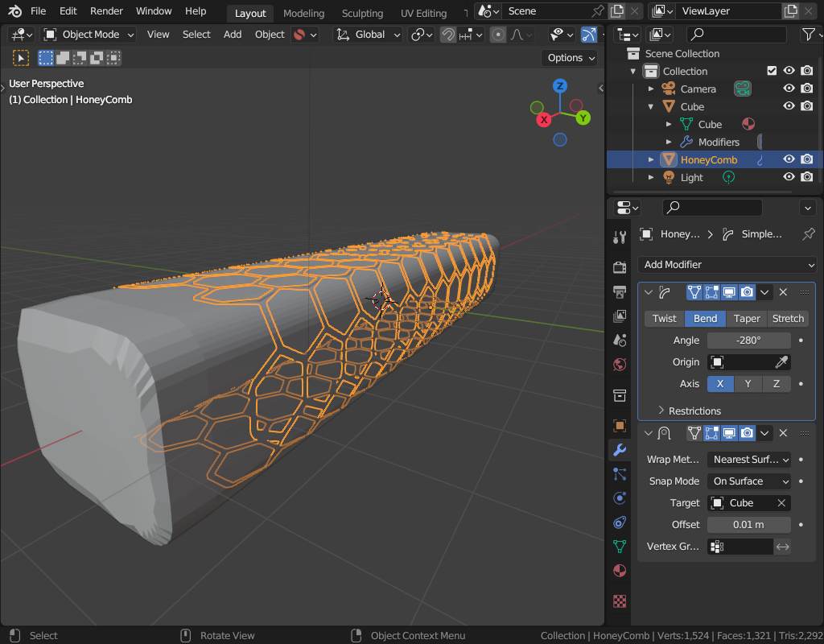The height and width of the screenshot is (644, 824).
Task: Expand the HoneyComb tree item
Action: tap(650, 159)
